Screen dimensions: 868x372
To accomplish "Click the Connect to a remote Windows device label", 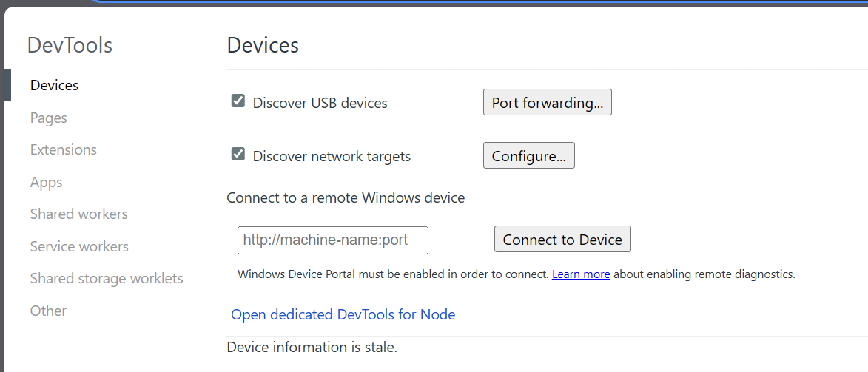I will [x=346, y=197].
